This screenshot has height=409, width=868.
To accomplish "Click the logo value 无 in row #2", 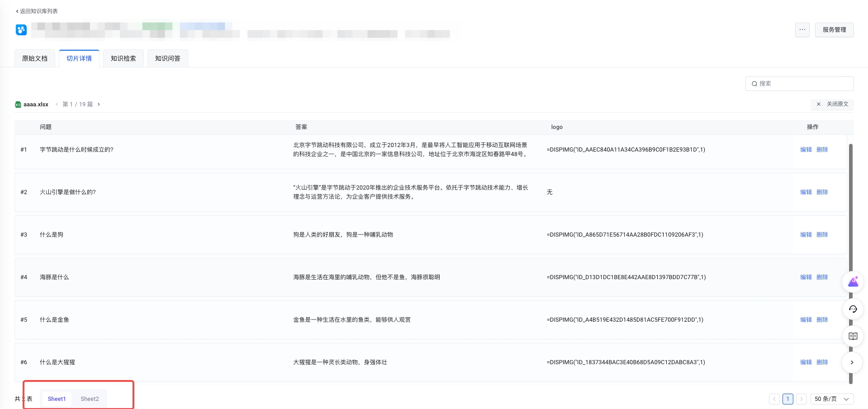I will coord(550,192).
